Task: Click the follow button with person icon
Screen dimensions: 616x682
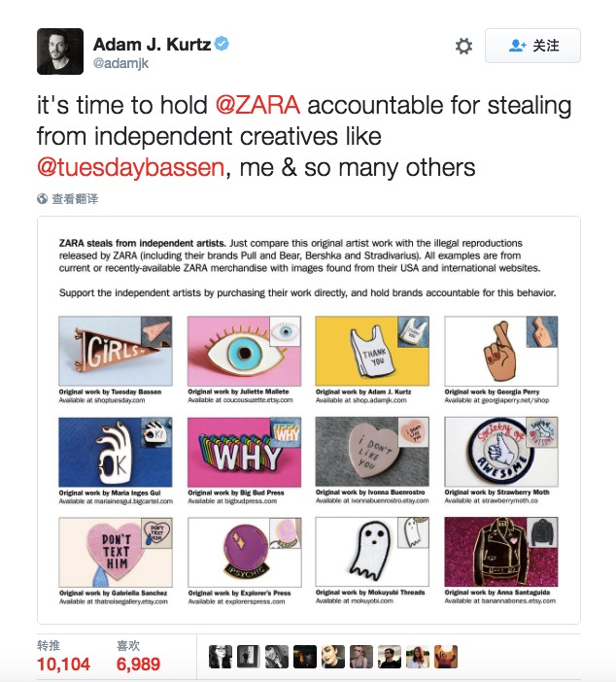Action: tap(532, 46)
